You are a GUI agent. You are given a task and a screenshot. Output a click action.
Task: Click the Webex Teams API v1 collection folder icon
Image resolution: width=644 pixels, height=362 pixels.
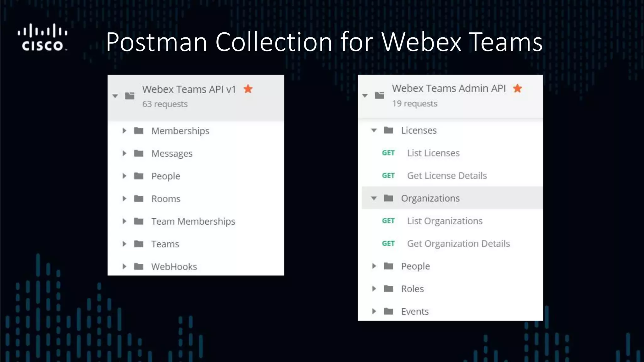pos(130,96)
